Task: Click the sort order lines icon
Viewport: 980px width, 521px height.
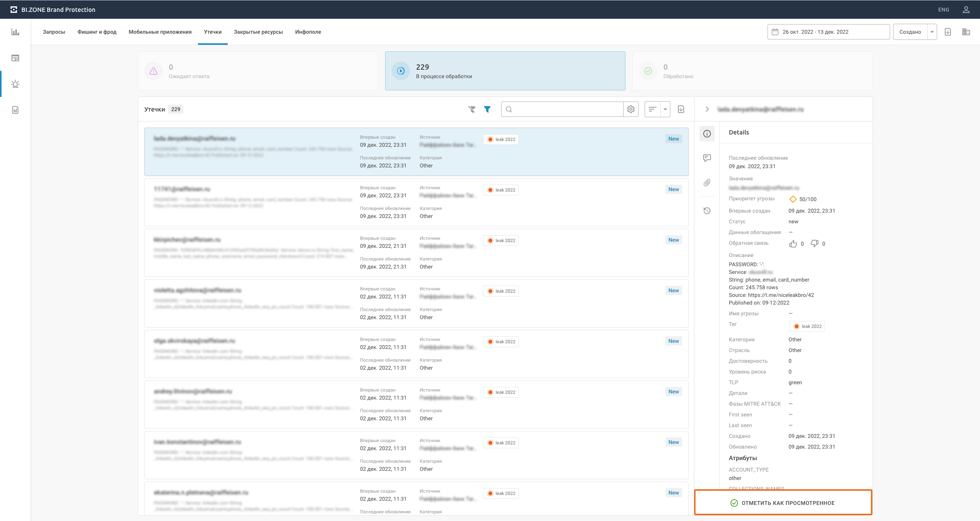Action: click(653, 109)
